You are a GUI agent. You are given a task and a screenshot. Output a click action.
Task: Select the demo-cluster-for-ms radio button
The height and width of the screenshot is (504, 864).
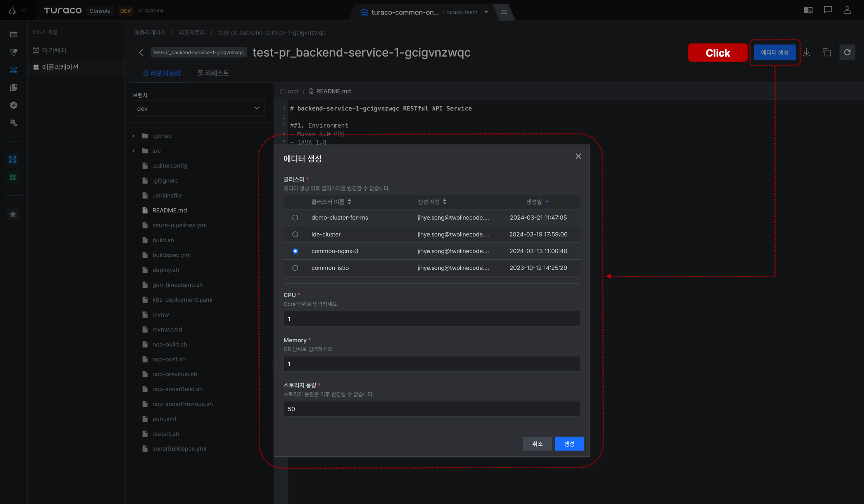[x=295, y=217]
